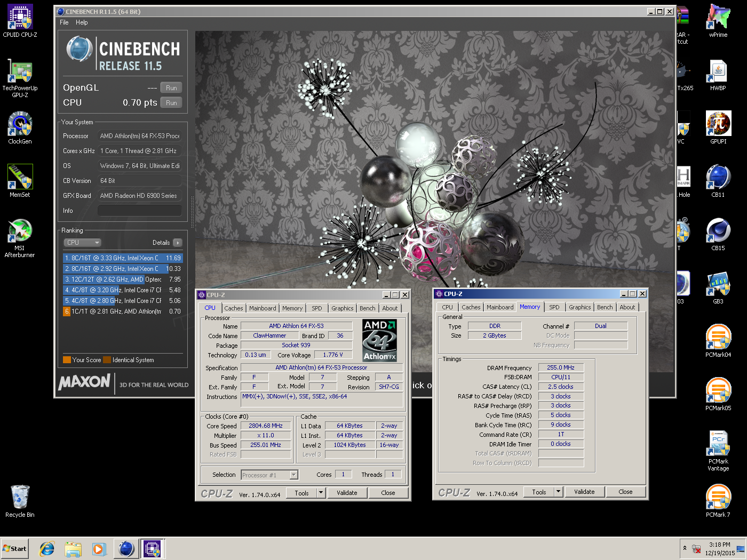
Task: Click Validate in right CPU-Z window
Action: point(584,492)
